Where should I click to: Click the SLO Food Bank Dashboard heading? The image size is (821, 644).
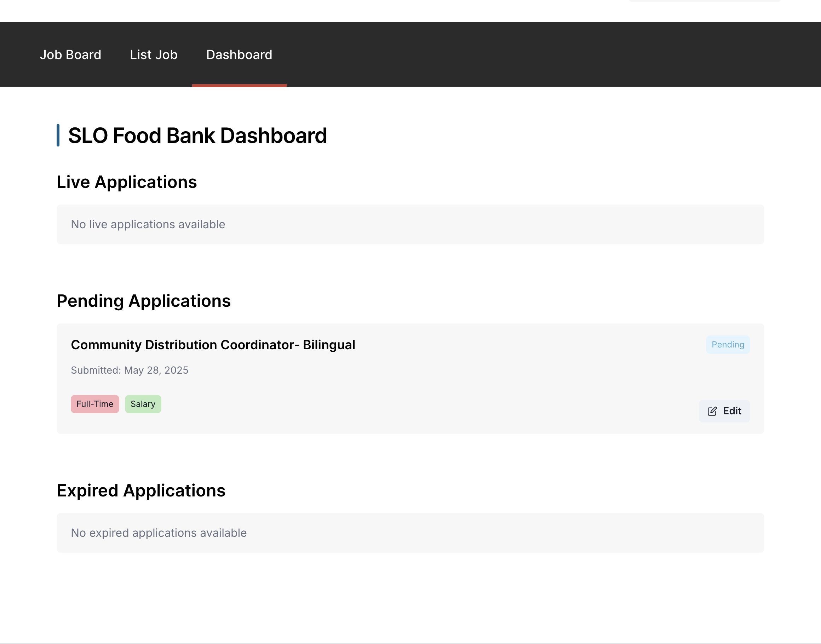pyautogui.click(x=197, y=136)
